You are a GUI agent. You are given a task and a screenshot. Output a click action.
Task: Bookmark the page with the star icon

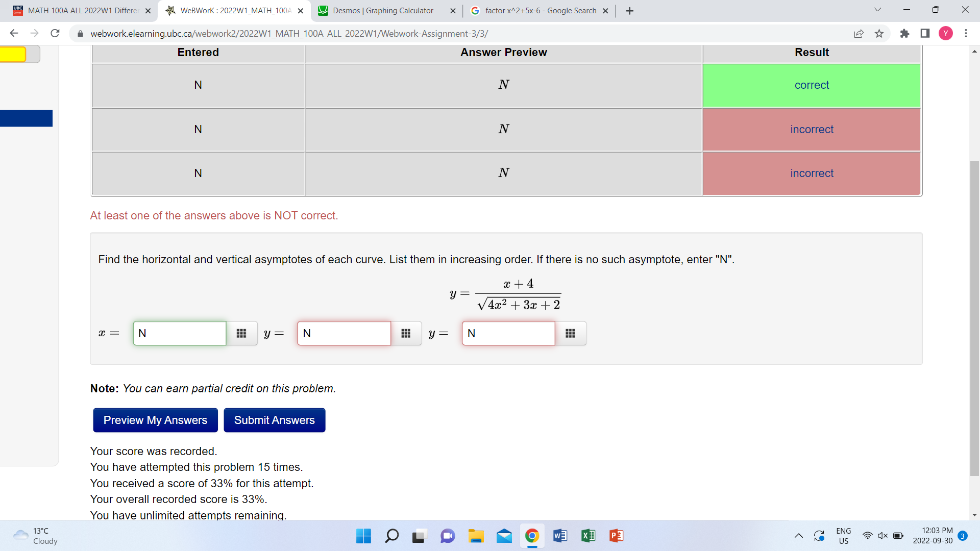(x=879, y=33)
